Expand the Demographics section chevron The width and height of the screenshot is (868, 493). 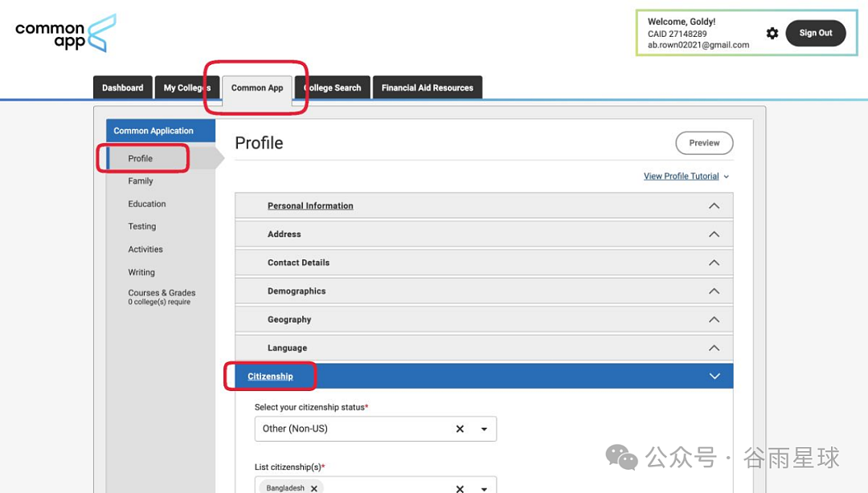[714, 291]
